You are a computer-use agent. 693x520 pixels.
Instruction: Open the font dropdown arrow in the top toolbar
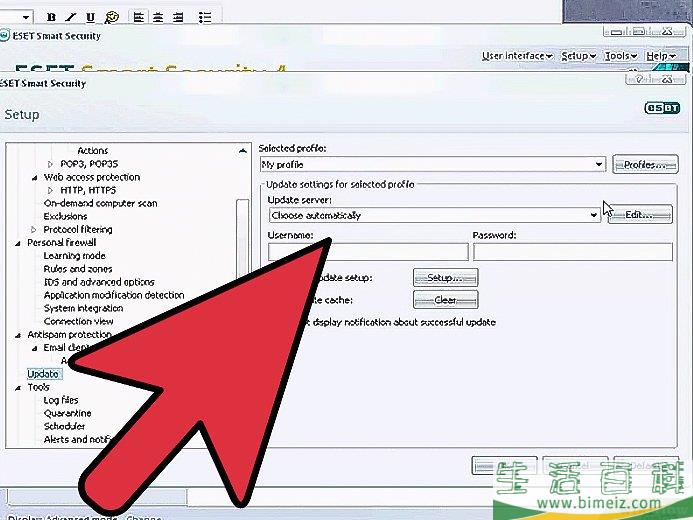pyautogui.click(x=26, y=17)
